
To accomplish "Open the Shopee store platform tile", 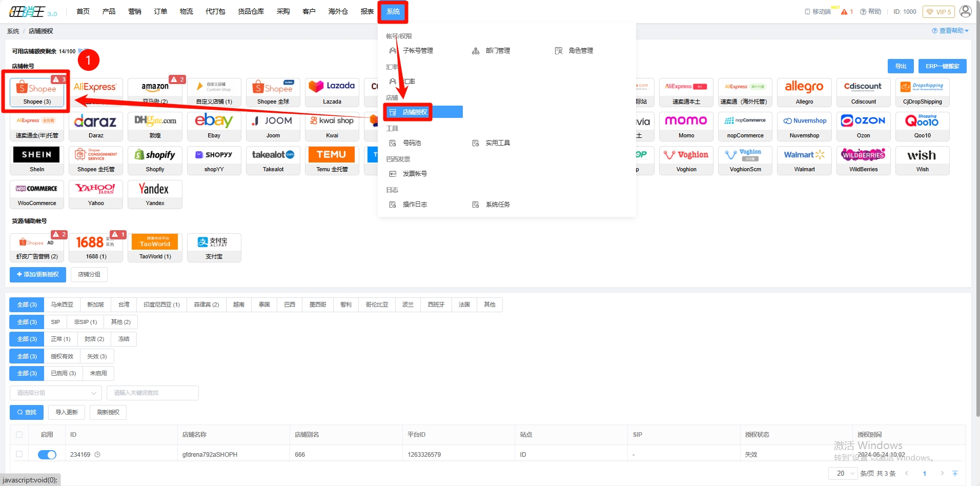I will coord(36,92).
